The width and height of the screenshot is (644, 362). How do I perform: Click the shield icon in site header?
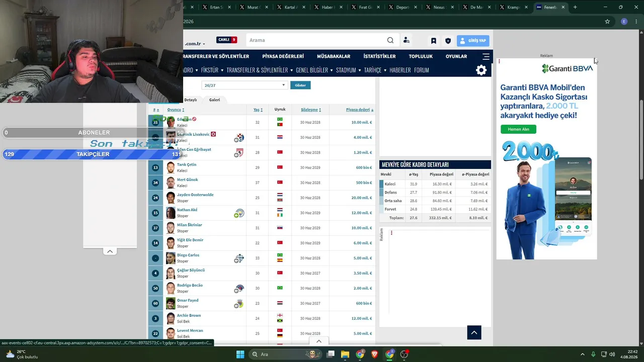(x=448, y=41)
